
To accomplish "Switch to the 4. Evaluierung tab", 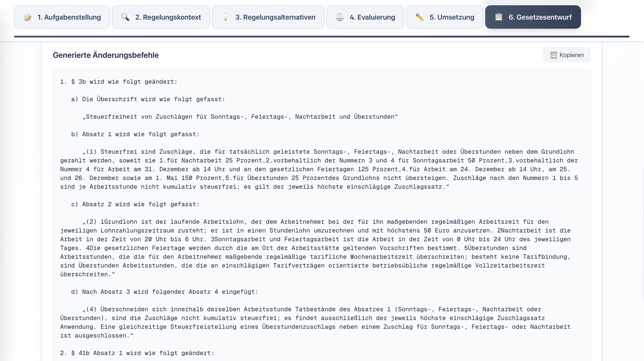I will [365, 17].
